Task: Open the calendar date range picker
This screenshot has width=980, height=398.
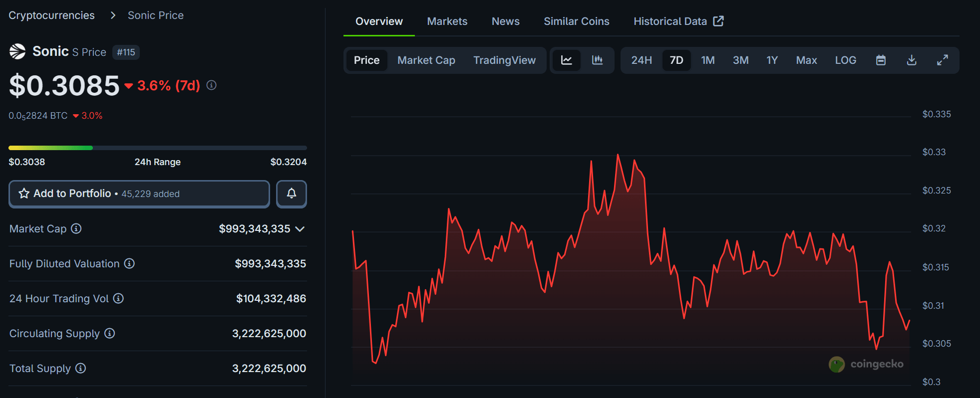Action: coord(881,60)
